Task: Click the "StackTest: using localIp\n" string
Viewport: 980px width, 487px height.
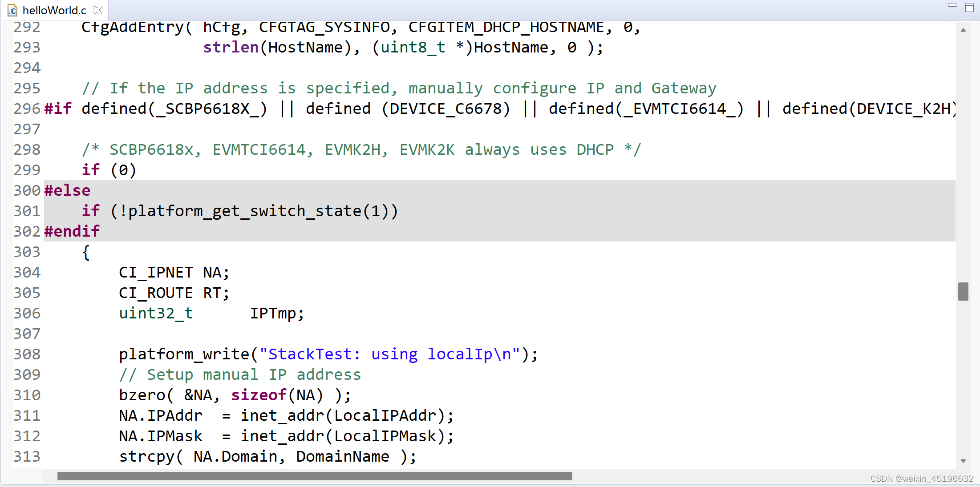Action: (x=390, y=354)
